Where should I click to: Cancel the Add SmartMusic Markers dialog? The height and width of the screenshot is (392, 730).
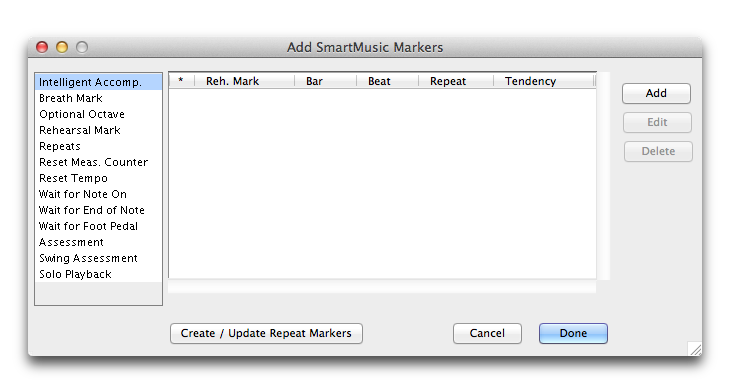tap(487, 333)
